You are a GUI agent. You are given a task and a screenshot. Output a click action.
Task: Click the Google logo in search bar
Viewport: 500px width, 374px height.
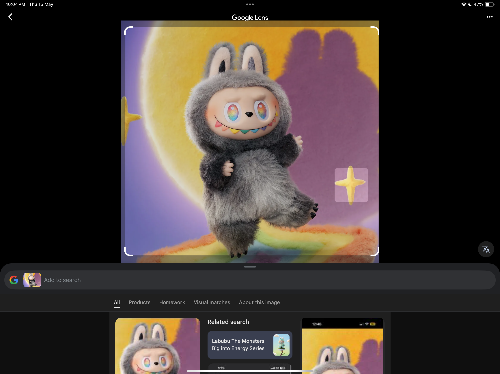coord(14,280)
